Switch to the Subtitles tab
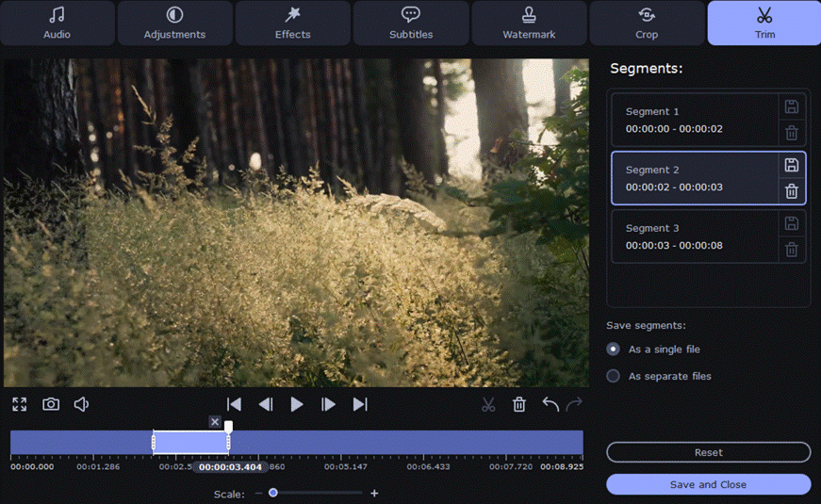This screenshot has height=504, width=821. point(411,24)
